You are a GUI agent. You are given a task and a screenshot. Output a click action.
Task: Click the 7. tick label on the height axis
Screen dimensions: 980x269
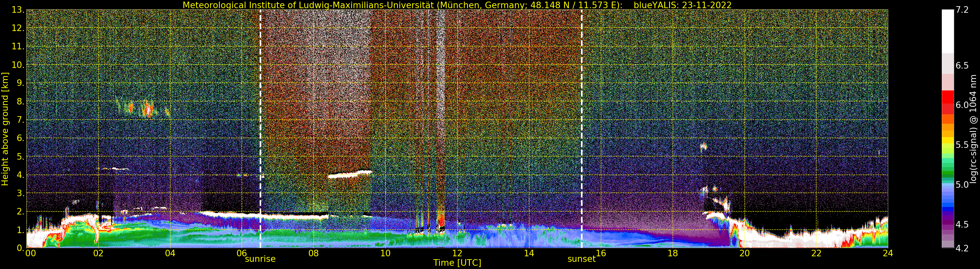click(x=21, y=120)
